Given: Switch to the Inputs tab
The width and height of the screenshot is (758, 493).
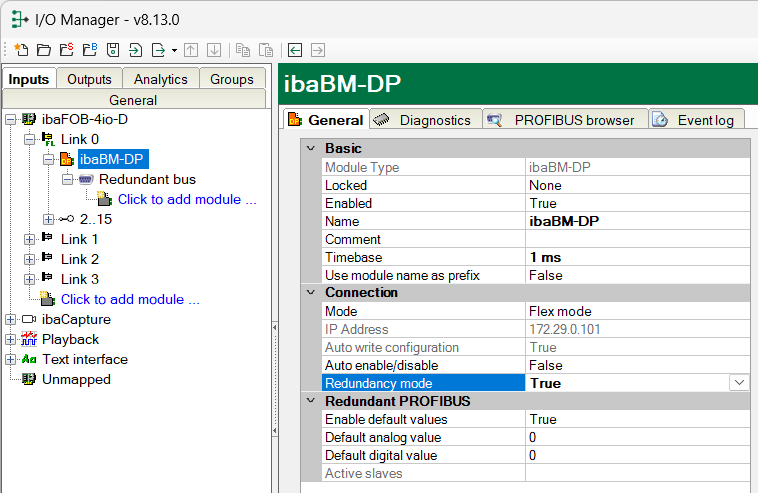Looking at the screenshot, I should 29,79.
